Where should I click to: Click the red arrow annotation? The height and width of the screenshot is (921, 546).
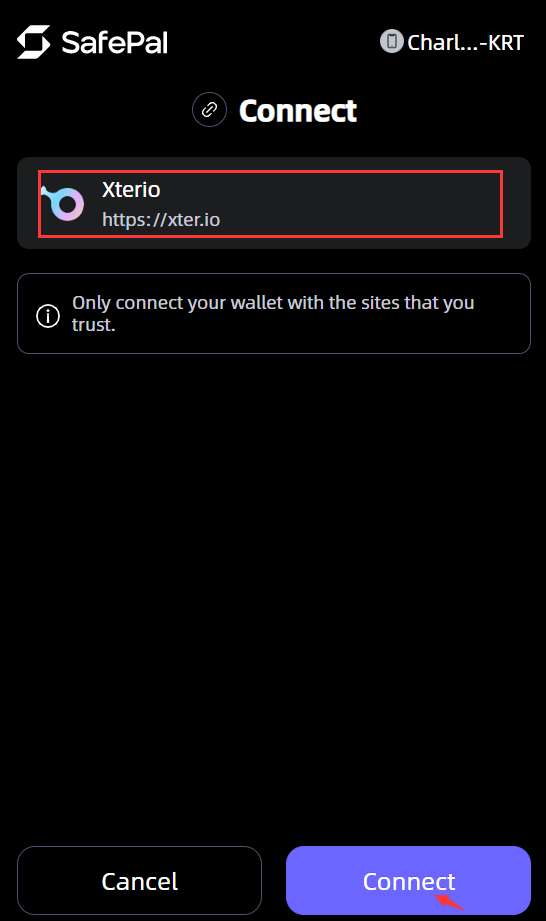point(450,902)
